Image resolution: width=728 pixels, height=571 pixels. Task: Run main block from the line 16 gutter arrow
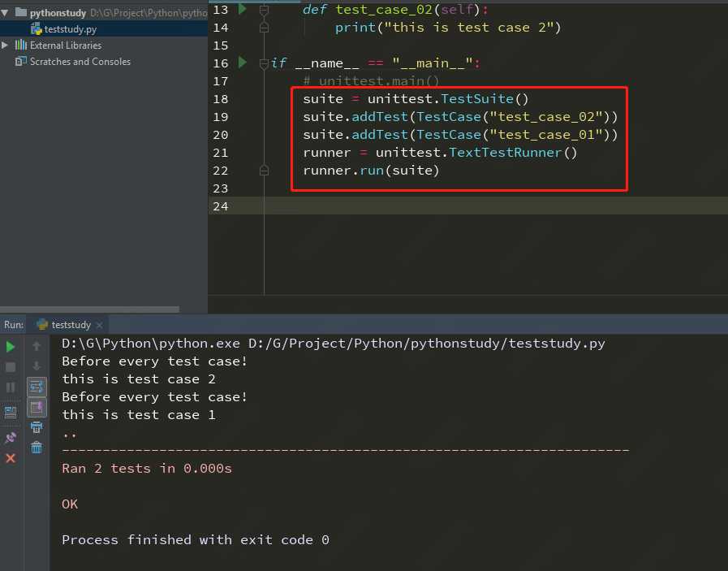[242, 63]
